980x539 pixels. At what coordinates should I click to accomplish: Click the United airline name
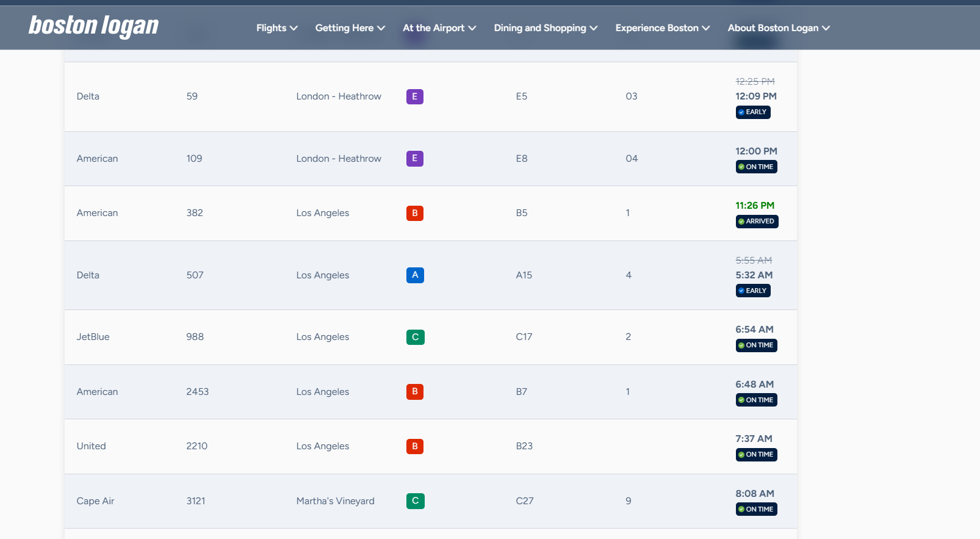pyautogui.click(x=91, y=446)
